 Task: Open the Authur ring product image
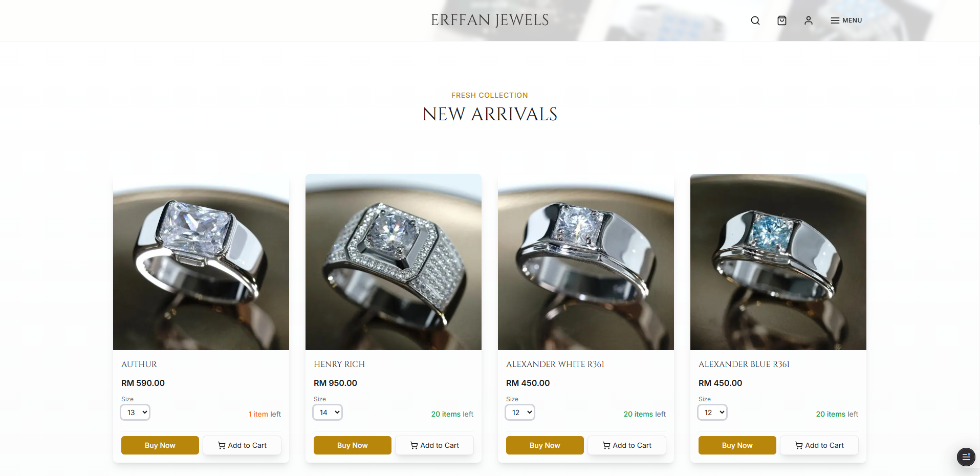pos(201,262)
